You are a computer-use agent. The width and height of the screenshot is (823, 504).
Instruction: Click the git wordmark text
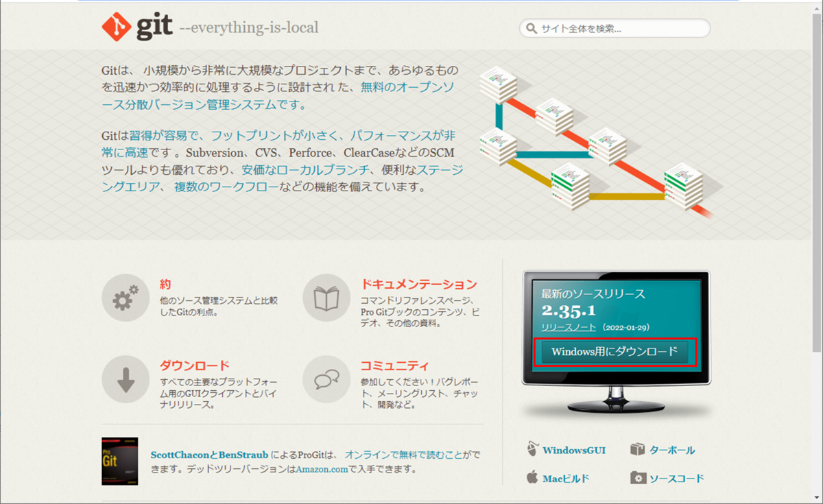click(153, 26)
